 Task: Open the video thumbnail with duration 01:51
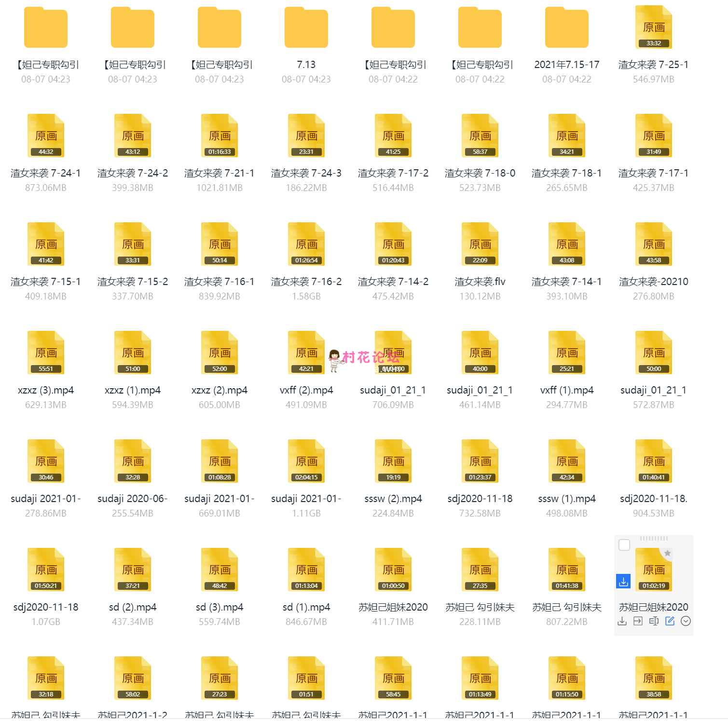[x=306, y=678]
